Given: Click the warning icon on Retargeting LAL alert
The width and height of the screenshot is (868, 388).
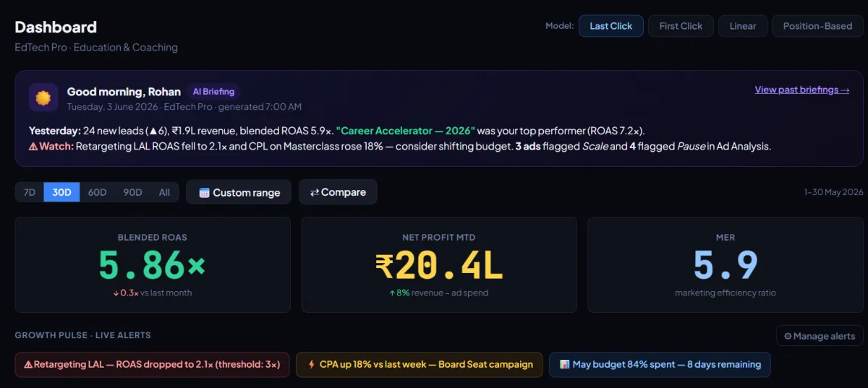Looking at the screenshot, I should tap(28, 365).
